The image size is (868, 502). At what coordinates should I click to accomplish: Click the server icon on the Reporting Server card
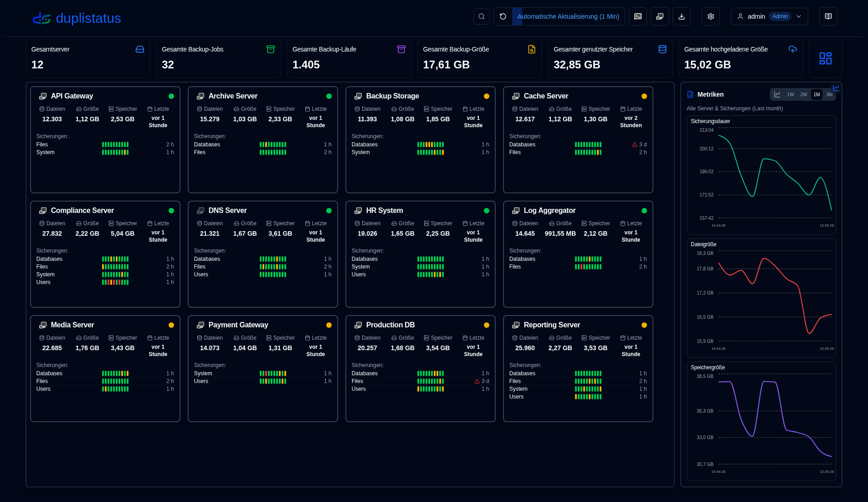tap(516, 325)
